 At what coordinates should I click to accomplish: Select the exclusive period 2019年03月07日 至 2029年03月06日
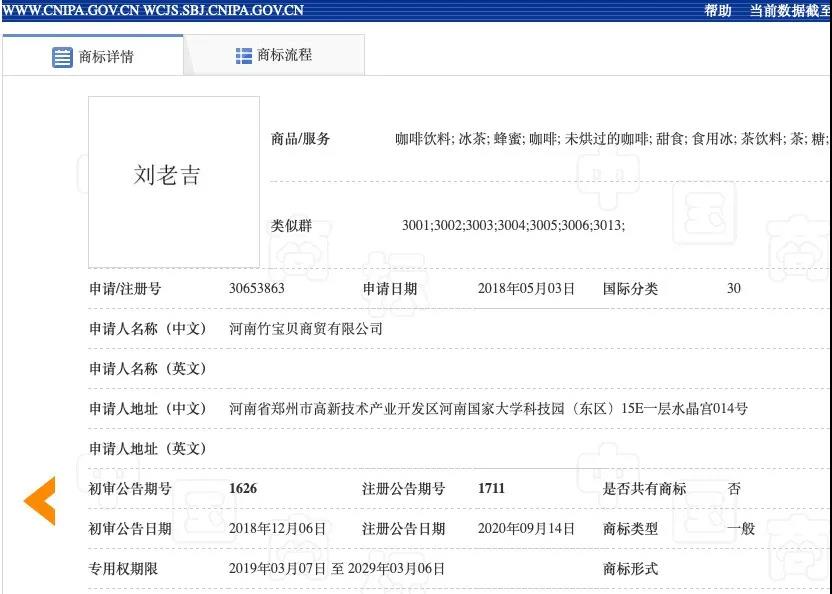pyautogui.click(x=337, y=569)
